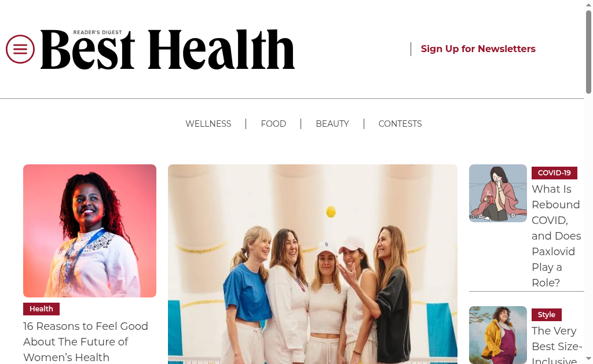Image resolution: width=593 pixels, height=364 pixels.
Task: Go to the Wellness section
Action: [x=208, y=124]
